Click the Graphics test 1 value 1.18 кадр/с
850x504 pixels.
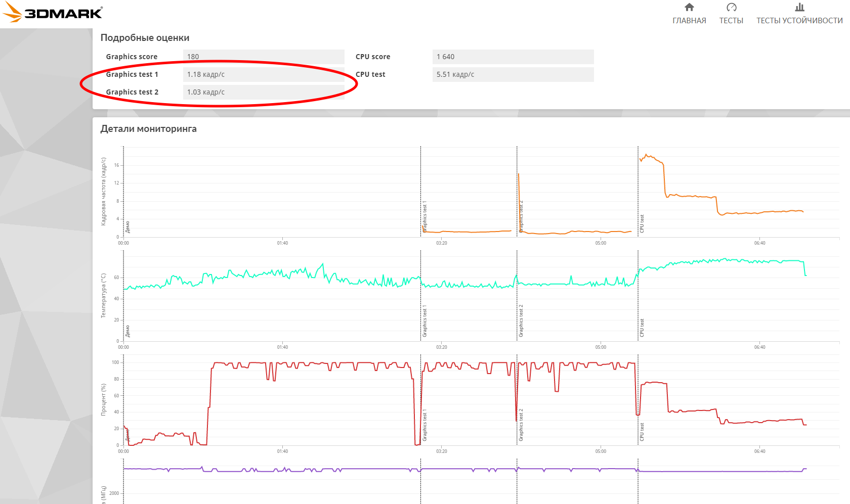(264, 74)
